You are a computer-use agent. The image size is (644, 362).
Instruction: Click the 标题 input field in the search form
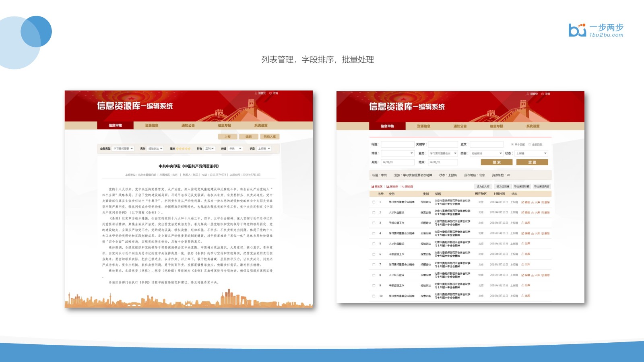tap(398, 144)
